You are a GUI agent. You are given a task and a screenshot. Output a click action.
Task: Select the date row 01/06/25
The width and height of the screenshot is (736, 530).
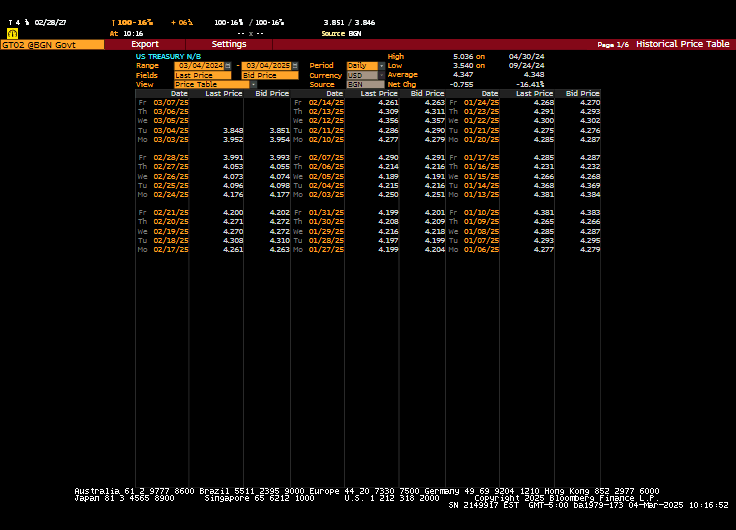pyautogui.click(x=482, y=250)
